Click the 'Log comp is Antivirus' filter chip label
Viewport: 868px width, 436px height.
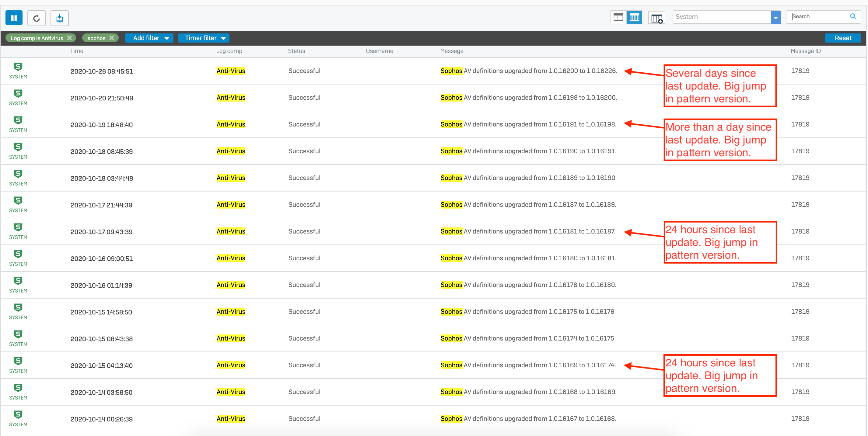point(37,38)
